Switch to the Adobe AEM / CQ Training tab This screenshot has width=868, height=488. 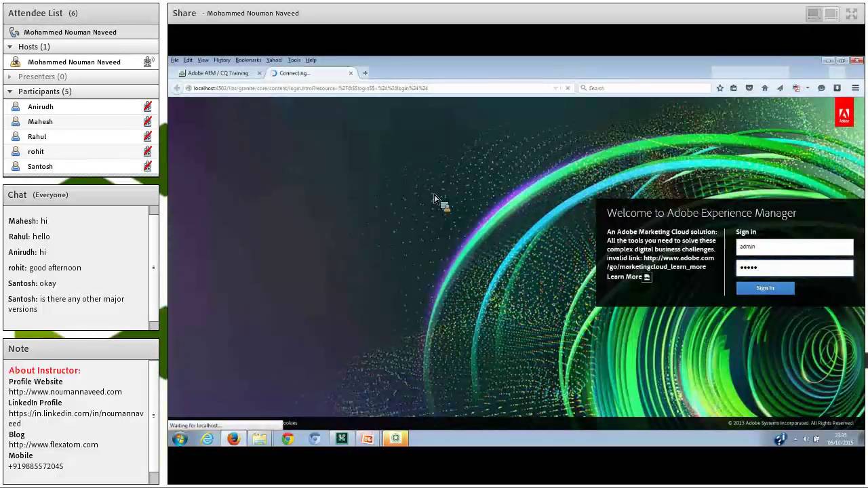(218, 73)
